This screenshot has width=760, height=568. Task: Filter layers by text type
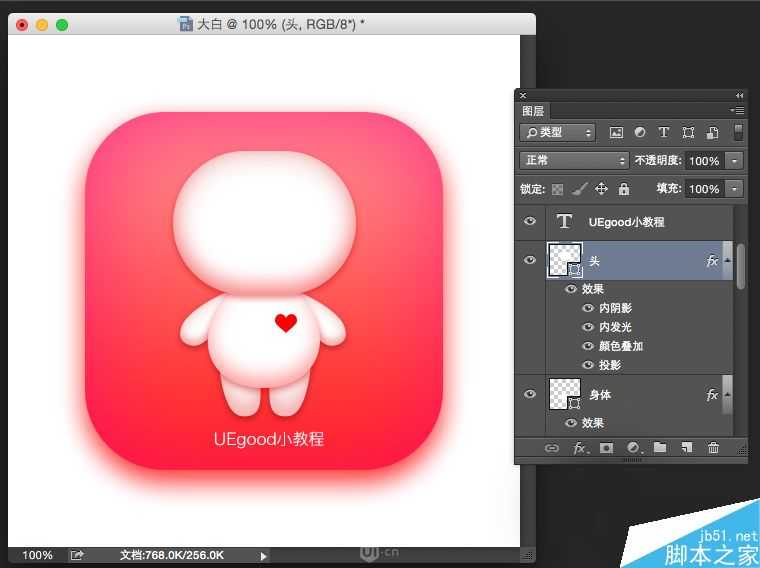tap(663, 132)
